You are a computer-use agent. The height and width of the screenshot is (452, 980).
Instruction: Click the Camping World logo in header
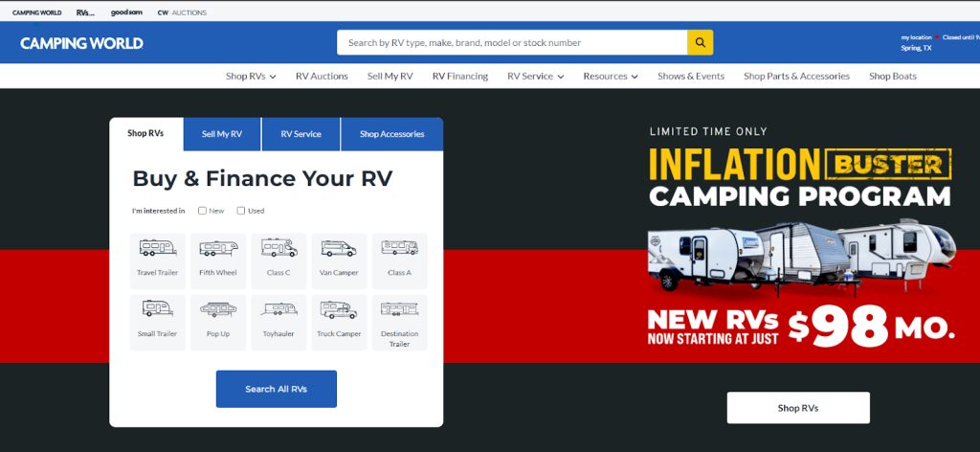pos(82,43)
